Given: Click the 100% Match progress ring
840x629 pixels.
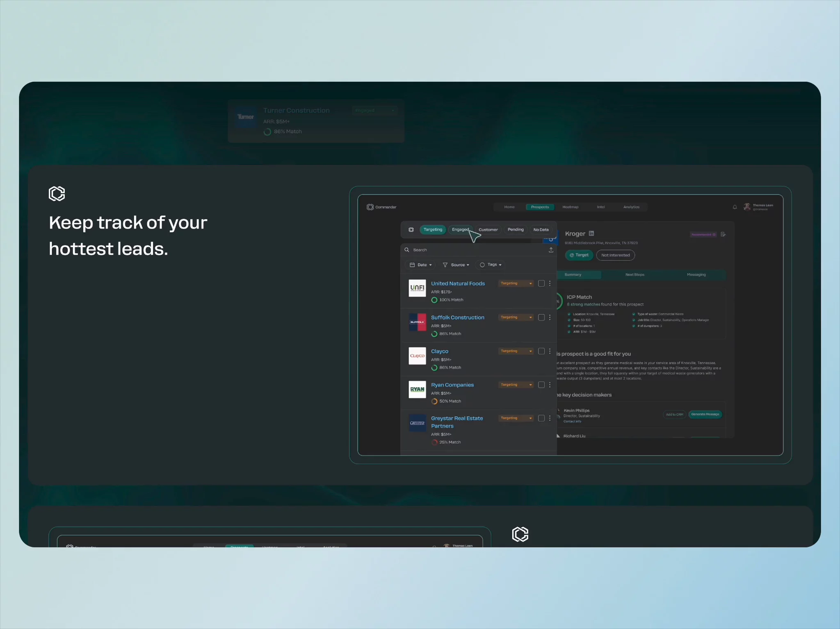Looking at the screenshot, I should click(x=434, y=300).
